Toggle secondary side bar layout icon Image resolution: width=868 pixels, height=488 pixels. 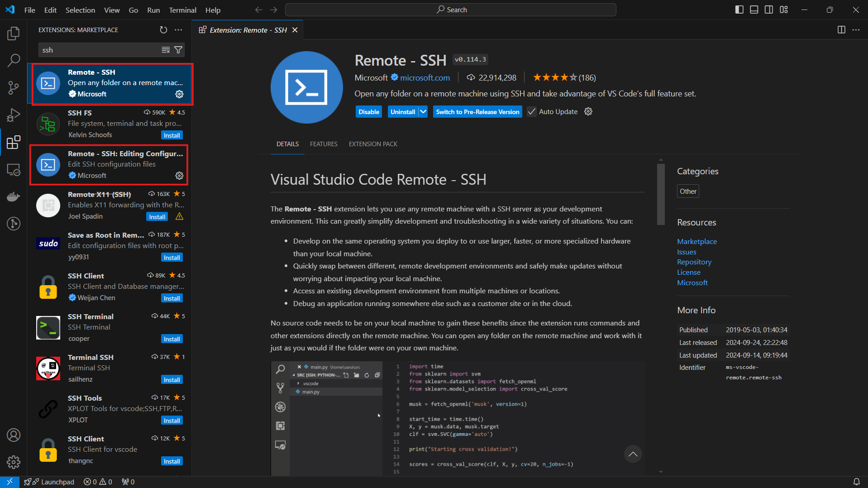pyautogui.click(x=769, y=10)
